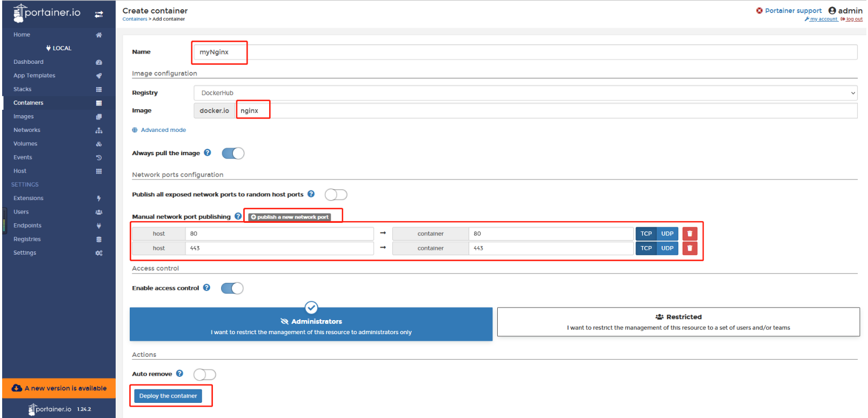Click the App Templates rocket icon
This screenshot has width=868, height=418.
[99, 76]
